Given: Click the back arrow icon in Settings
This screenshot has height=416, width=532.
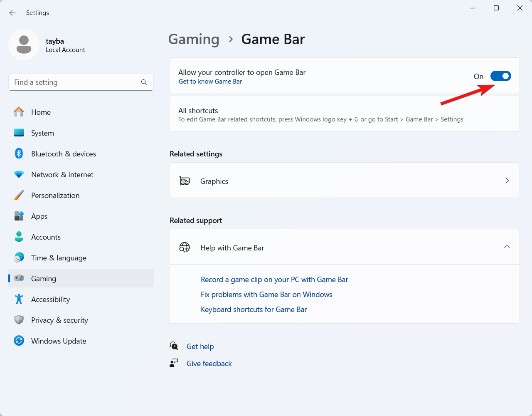Looking at the screenshot, I should (12, 13).
